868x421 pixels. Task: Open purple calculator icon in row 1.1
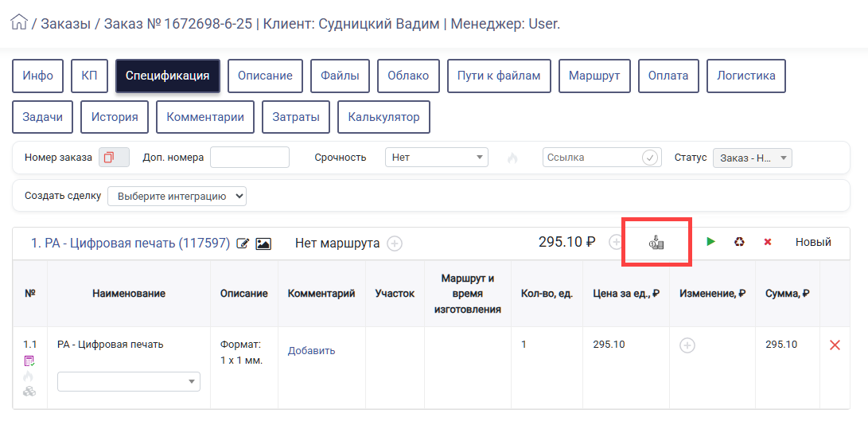29,361
